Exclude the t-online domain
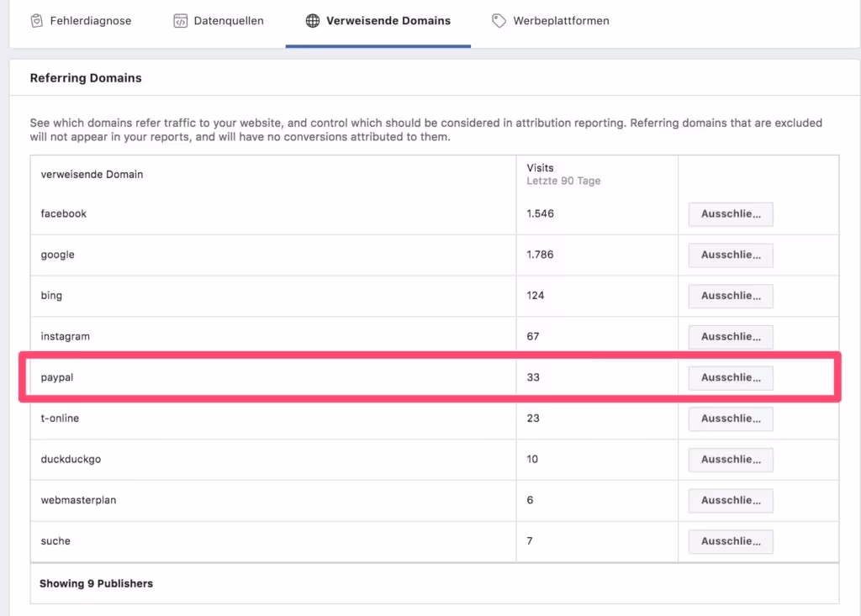The width and height of the screenshot is (861, 616). click(731, 419)
